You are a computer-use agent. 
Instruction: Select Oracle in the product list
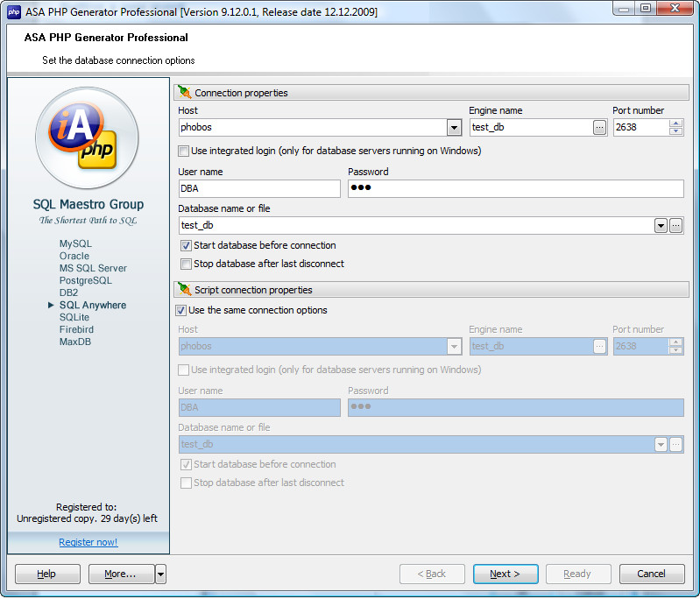[74, 256]
